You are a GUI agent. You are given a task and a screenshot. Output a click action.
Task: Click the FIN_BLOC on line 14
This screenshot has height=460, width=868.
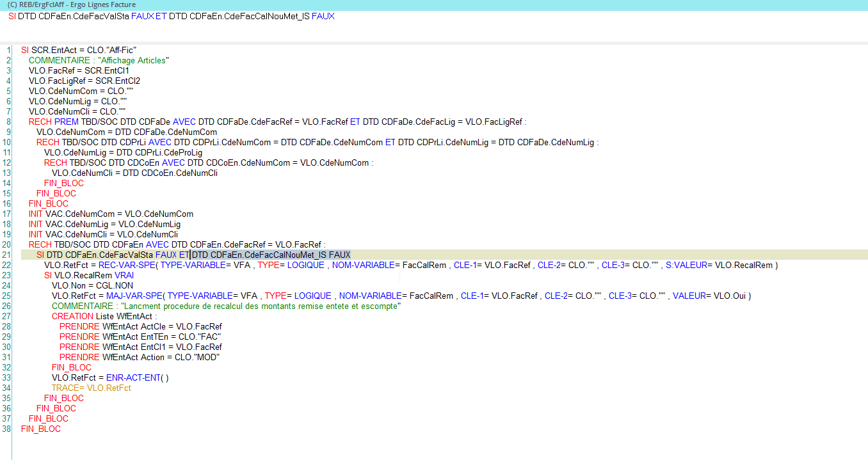coord(64,183)
